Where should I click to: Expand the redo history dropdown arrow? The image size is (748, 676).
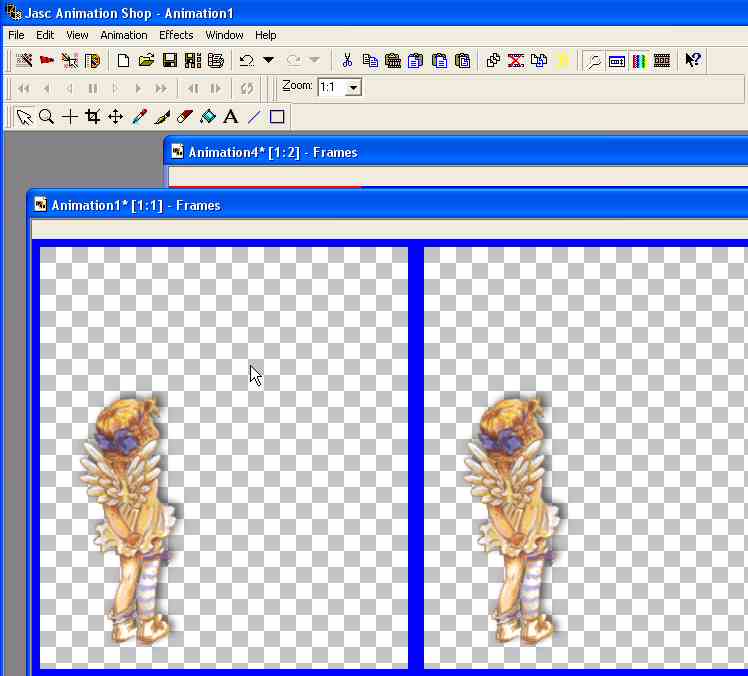(314, 60)
